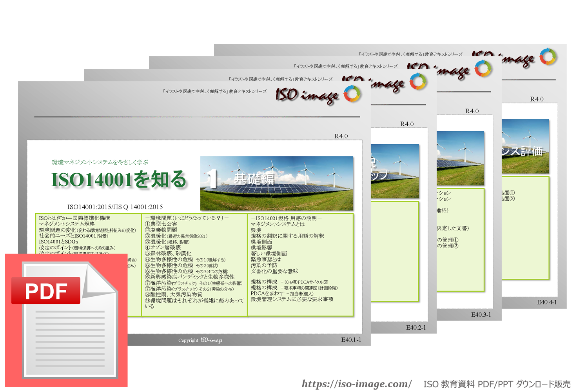Screen dimensions: 588x392
Task: Click the ISOとは何か—国際標準化機構 line
Action: click(x=74, y=218)
